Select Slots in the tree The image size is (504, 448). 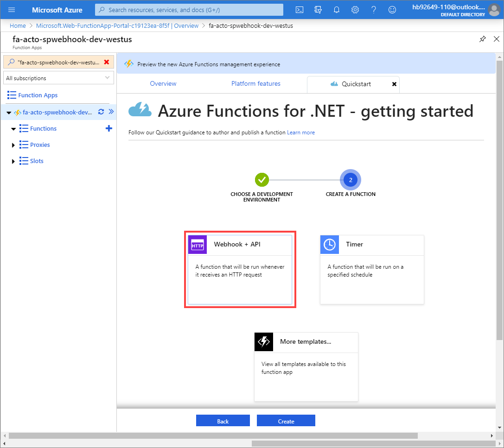point(37,161)
